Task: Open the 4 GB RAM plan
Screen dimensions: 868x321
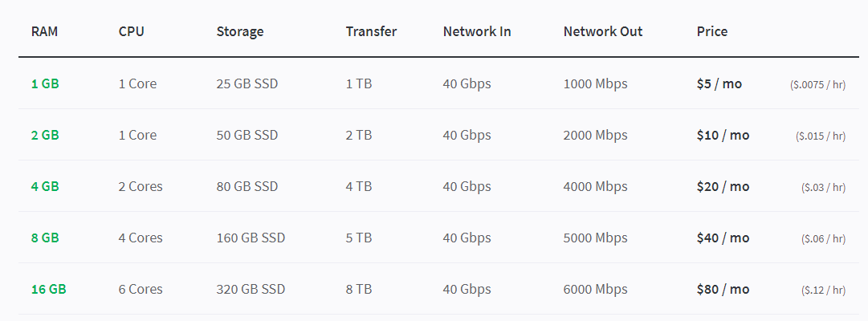Action: pyautogui.click(x=45, y=186)
